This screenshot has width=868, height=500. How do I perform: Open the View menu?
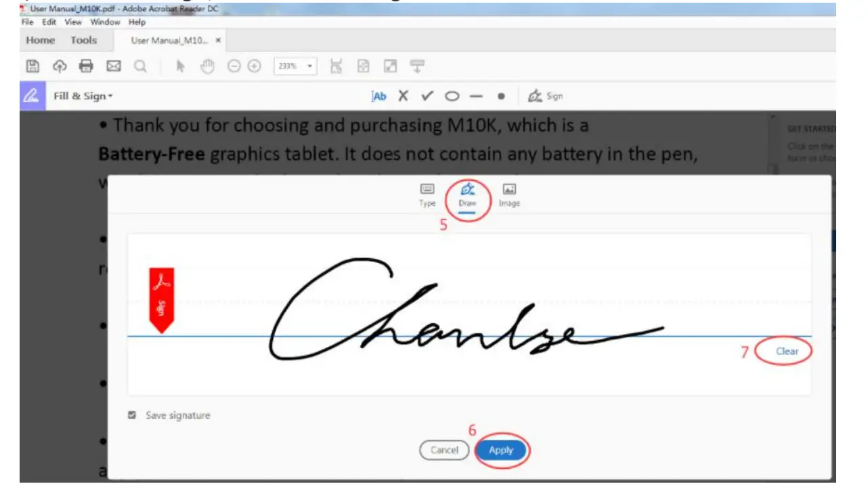(72, 22)
